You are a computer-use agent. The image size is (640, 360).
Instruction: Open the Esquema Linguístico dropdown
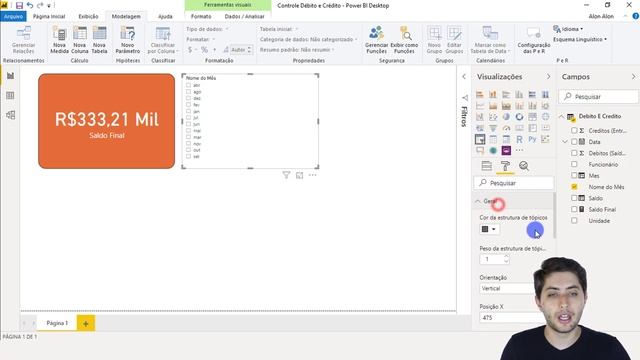point(580,40)
